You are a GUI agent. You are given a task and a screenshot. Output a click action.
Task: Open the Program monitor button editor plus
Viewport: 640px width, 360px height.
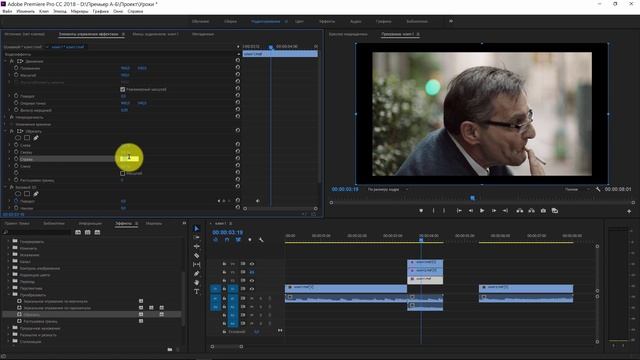click(629, 211)
